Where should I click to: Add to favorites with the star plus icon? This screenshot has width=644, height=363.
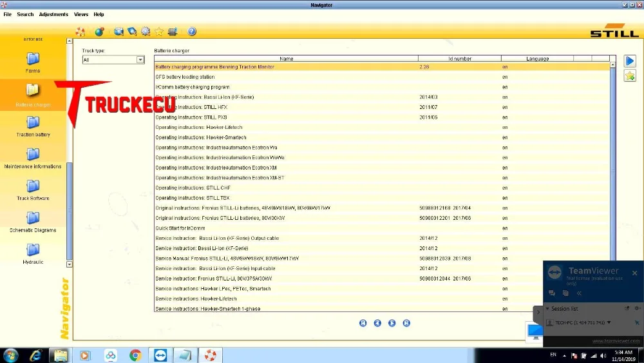(x=630, y=76)
